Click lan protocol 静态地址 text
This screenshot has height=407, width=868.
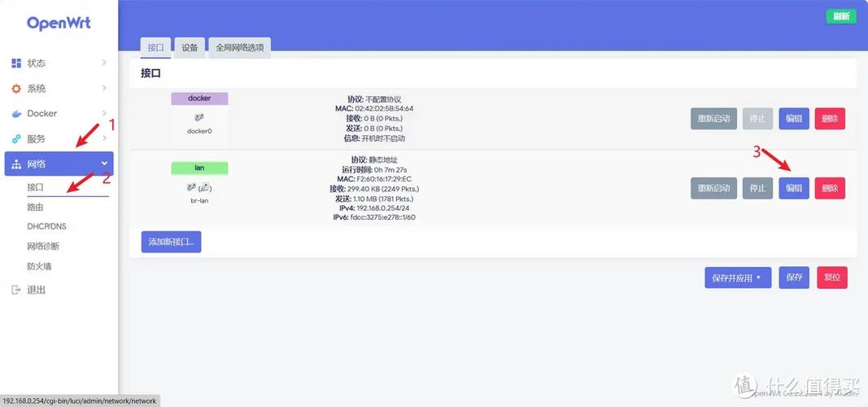pyautogui.click(x=382, y=160)
